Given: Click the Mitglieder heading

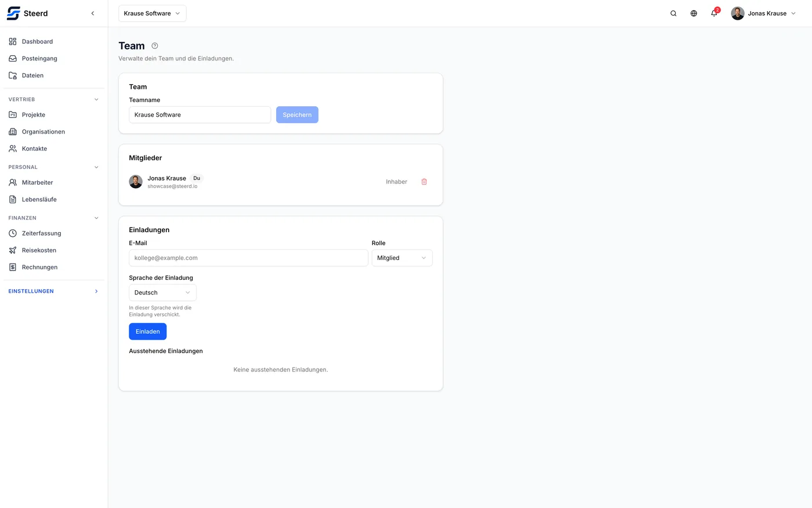Looking at the screenshot, I should [146, 158].
